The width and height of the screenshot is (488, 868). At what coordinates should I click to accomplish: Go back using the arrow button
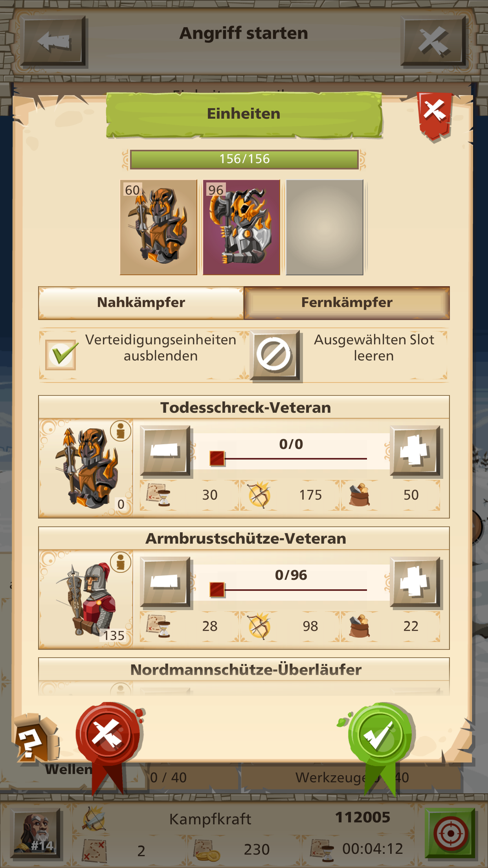(54, 41)
